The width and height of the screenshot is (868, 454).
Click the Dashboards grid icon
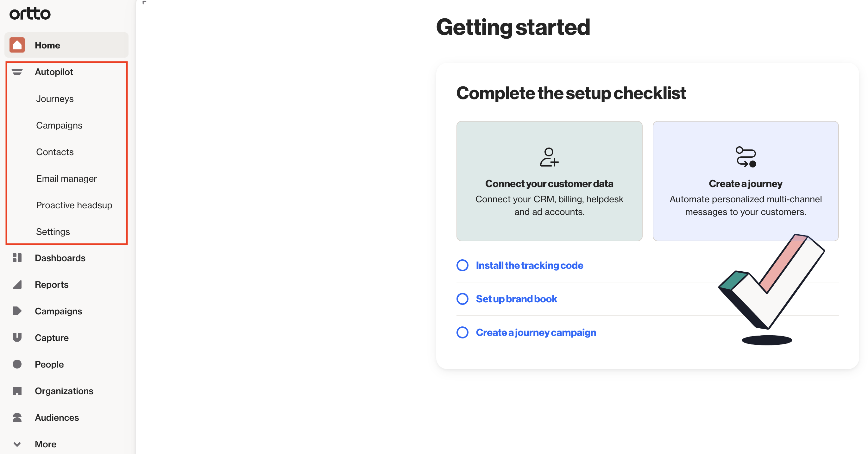(x=17, y=258)
